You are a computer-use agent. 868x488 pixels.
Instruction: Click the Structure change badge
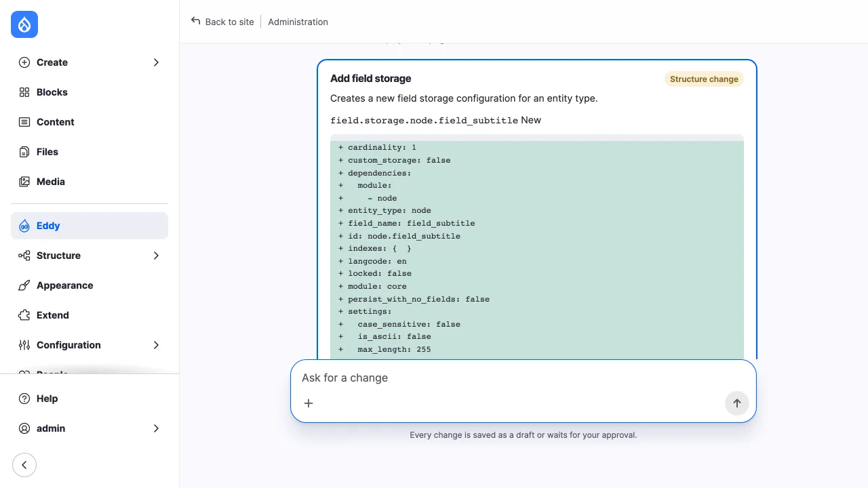click(x=704, y=79)
